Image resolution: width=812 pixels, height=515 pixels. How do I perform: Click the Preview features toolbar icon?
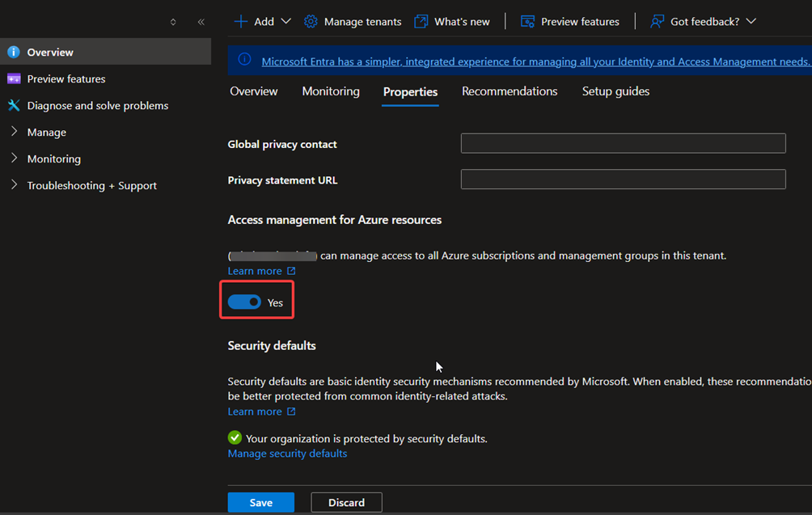(x=527, y=22)
